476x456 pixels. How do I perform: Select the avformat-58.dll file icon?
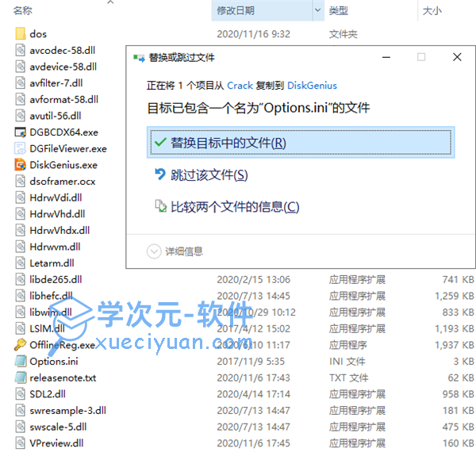coord(21,99)
